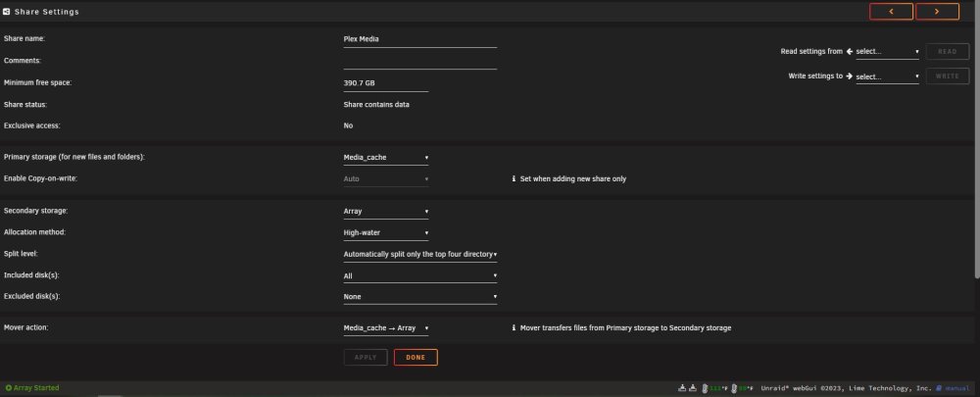The width and height of the screenshot is (980, 397).
Task: Click the left arrow beside Read settings from
Action: coord(850,51)
